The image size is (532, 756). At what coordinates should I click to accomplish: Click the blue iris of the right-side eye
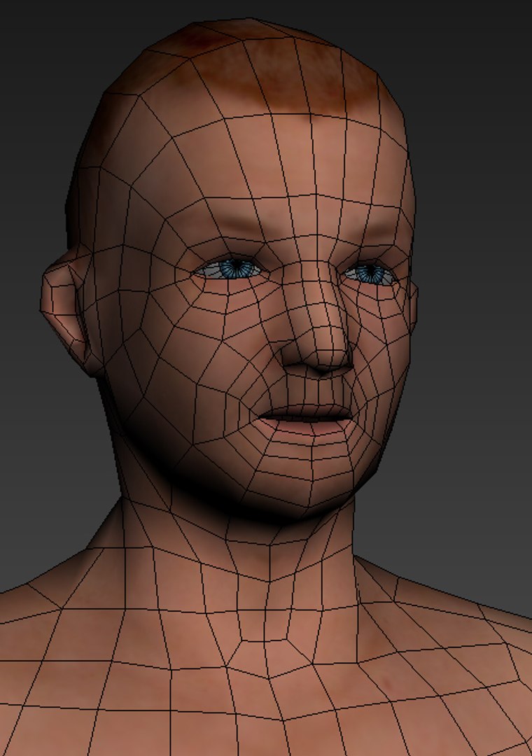[370, 274]
